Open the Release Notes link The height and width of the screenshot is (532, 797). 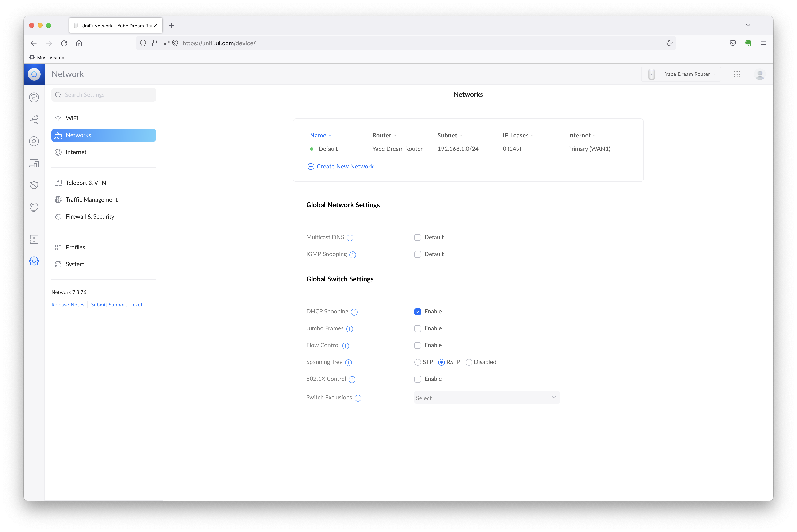click(x=68, y=305)
